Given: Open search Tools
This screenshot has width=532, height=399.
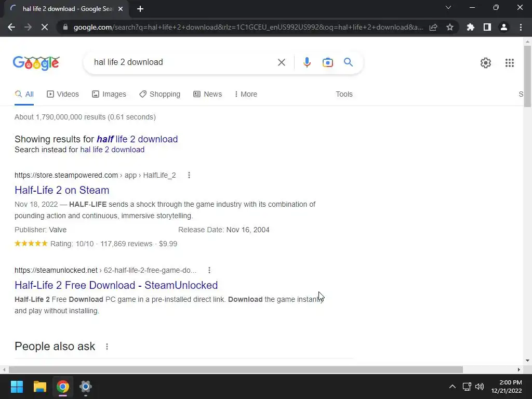Looking at the screenshot, I should pyautogui.click(x=344, y=95).
